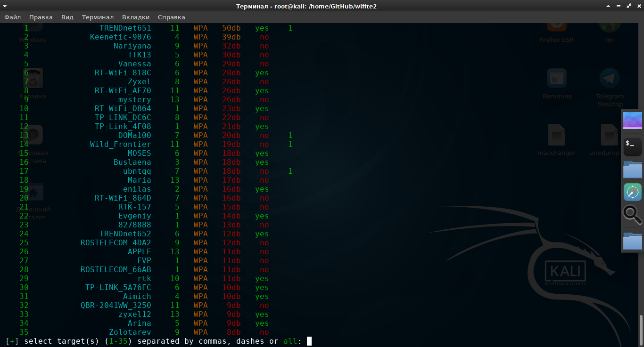Viewport: 644px width, 347px height.
Task: Click the terminal window title text
Action: pos(306,6)
